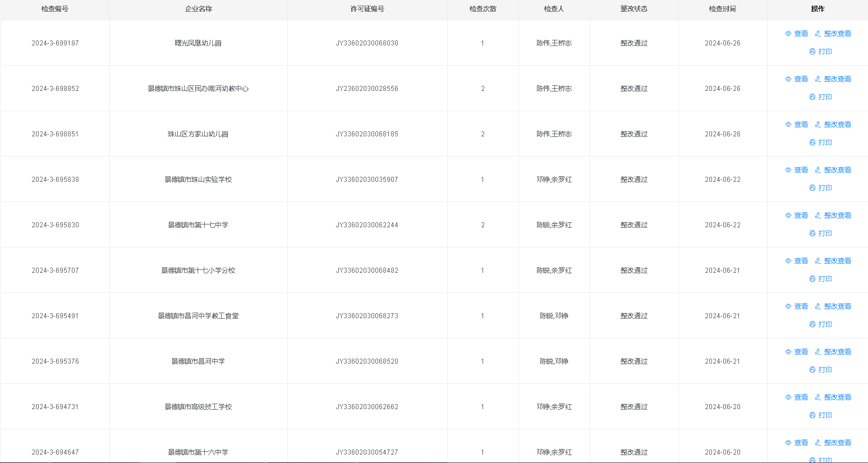This screenshot has height=463, width=868.
Task: Click the 检查时间 column header
Action: tap(722, 9)
